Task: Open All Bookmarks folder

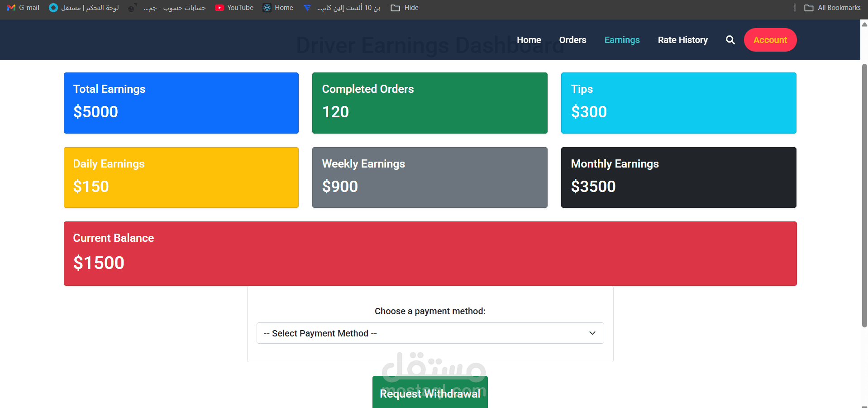Action: pos(832,8)
